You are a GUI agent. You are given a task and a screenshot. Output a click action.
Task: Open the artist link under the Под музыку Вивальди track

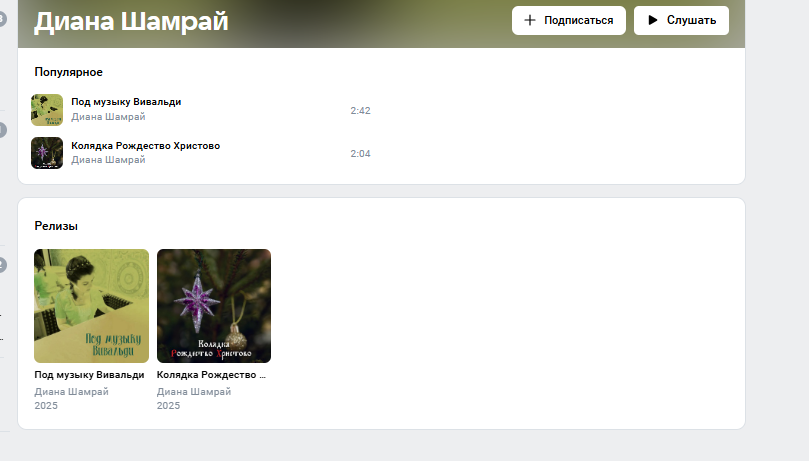108,116
